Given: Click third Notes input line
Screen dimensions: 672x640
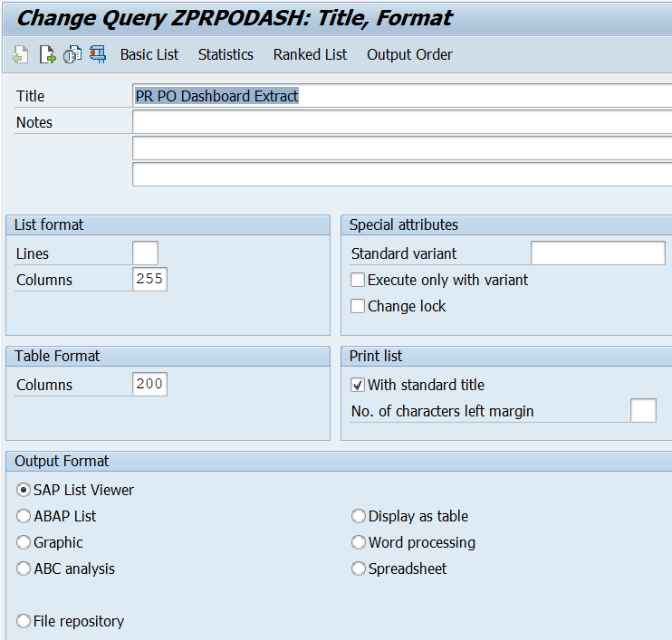Looking at the screenshot, I should [402, 175].
